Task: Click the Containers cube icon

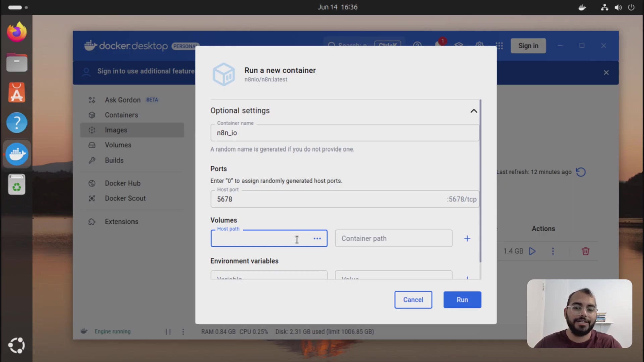Action: click(x=92, y=115)
